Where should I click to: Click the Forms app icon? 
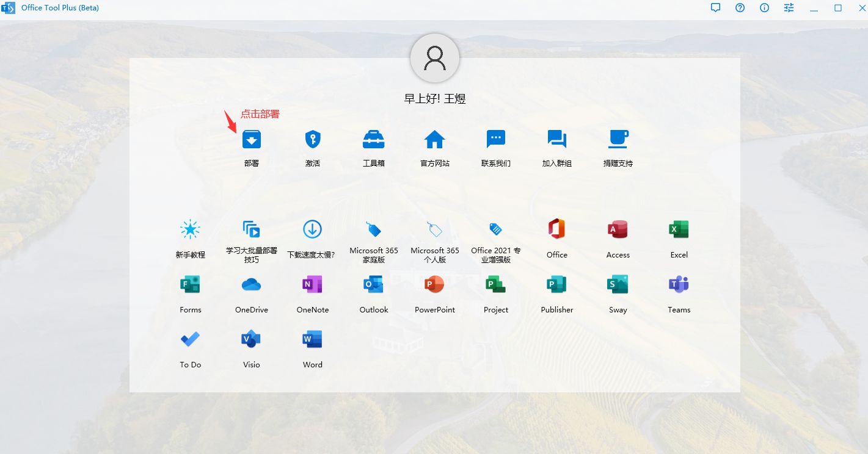click(x=191, y=284)
